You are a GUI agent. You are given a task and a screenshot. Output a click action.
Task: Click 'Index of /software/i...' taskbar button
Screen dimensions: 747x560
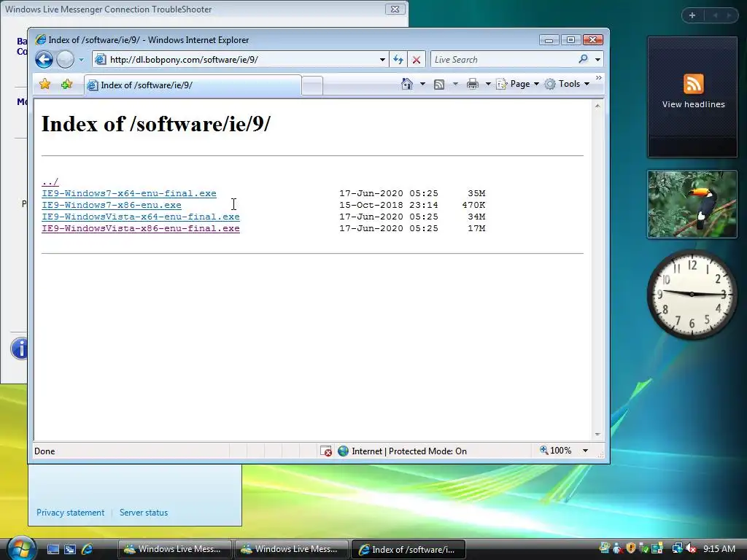coord(408,549)
